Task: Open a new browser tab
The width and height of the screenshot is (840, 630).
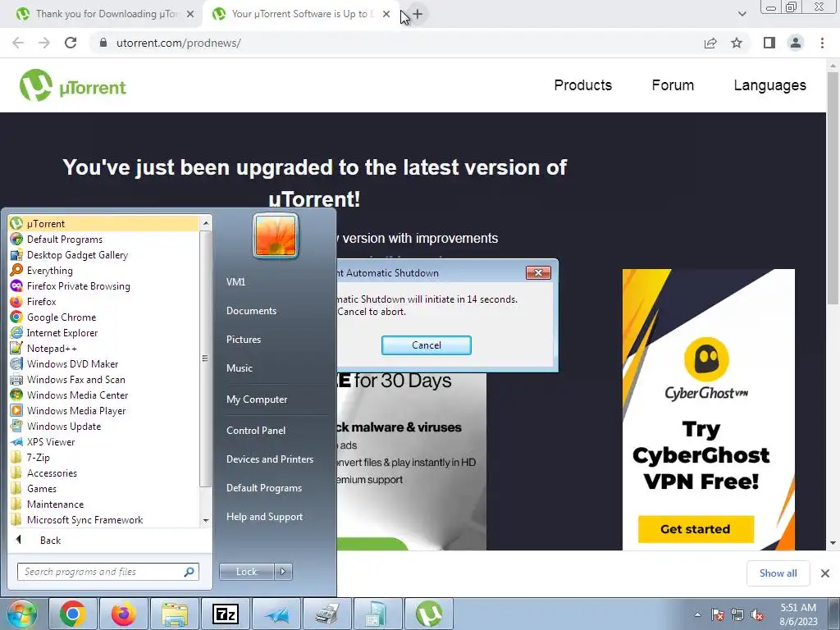Action: [418, 15]
